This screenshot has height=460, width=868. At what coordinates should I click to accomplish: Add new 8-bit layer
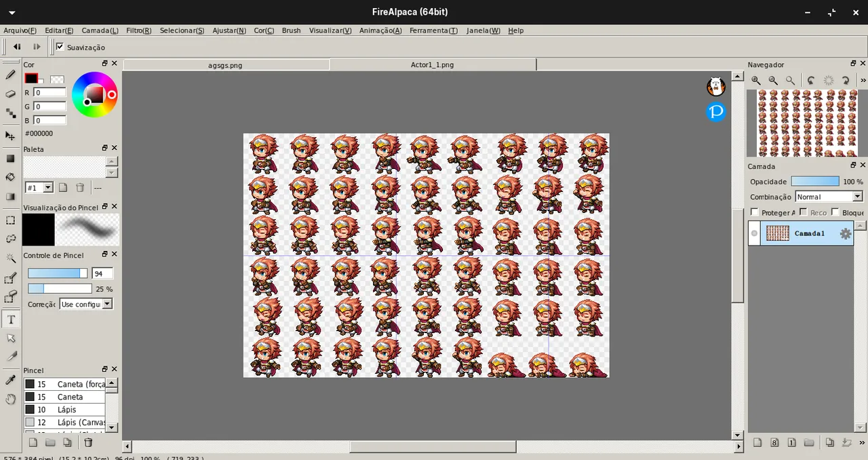(774, 442)
